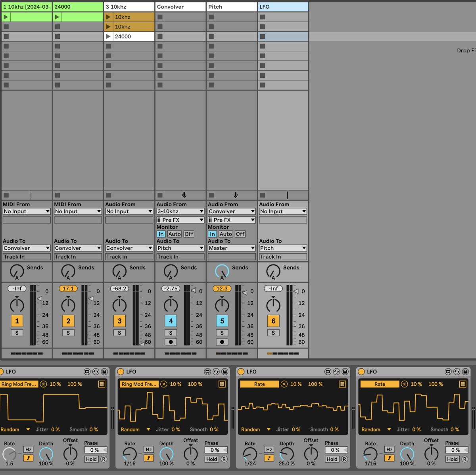Open 24000 track's Audio To Convolver dropdown
The image size is (476, 475).
[78, 248]
